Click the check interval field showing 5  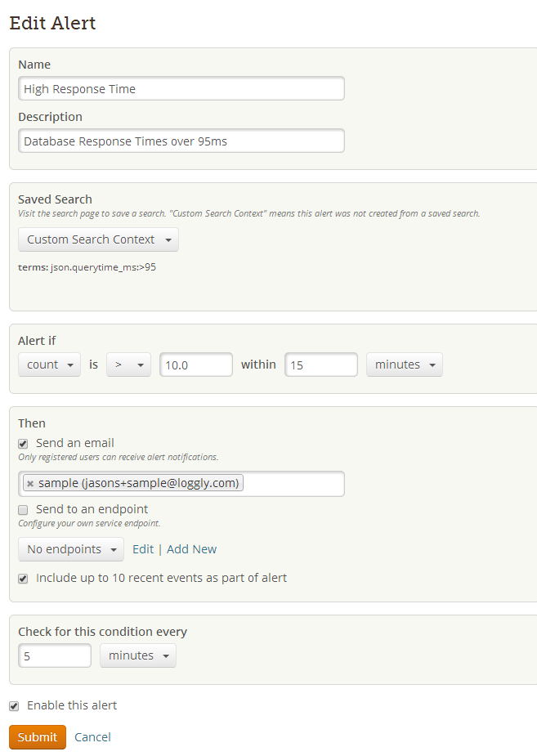point(55,655)
